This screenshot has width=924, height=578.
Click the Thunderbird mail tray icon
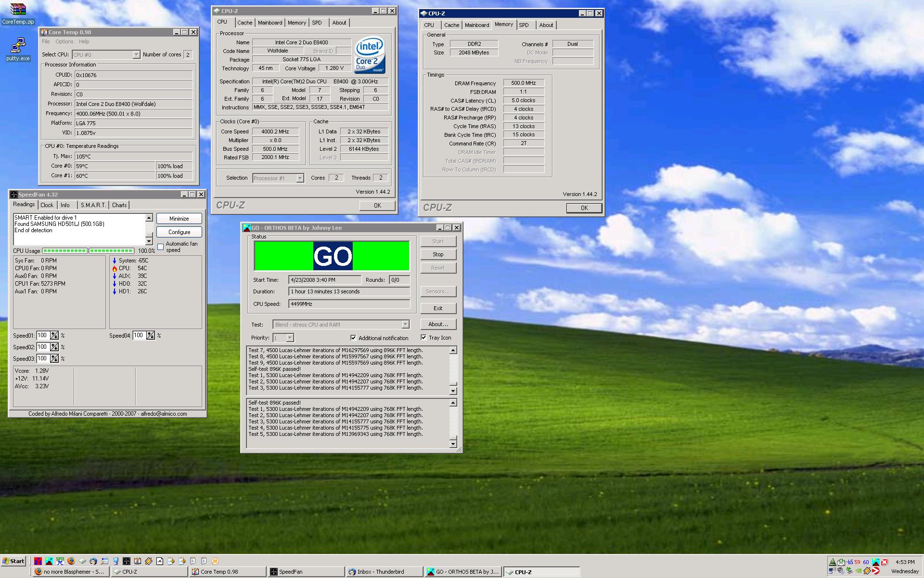click(x=841, y=562)
